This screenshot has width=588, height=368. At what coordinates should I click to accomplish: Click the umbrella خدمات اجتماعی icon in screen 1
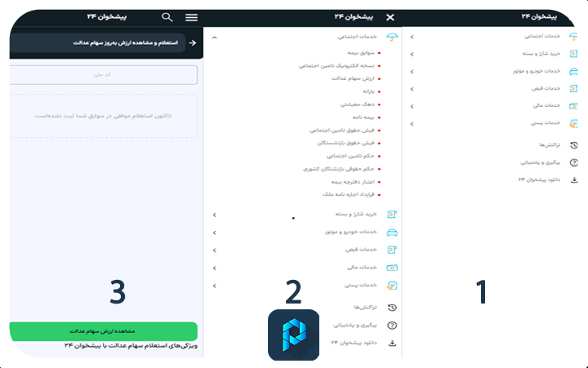click(x=574, y=37)
